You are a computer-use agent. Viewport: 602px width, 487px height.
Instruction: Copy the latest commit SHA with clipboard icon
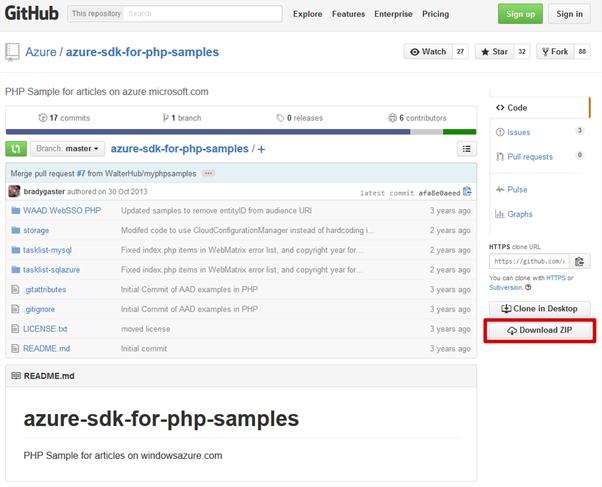coord(467,191)
